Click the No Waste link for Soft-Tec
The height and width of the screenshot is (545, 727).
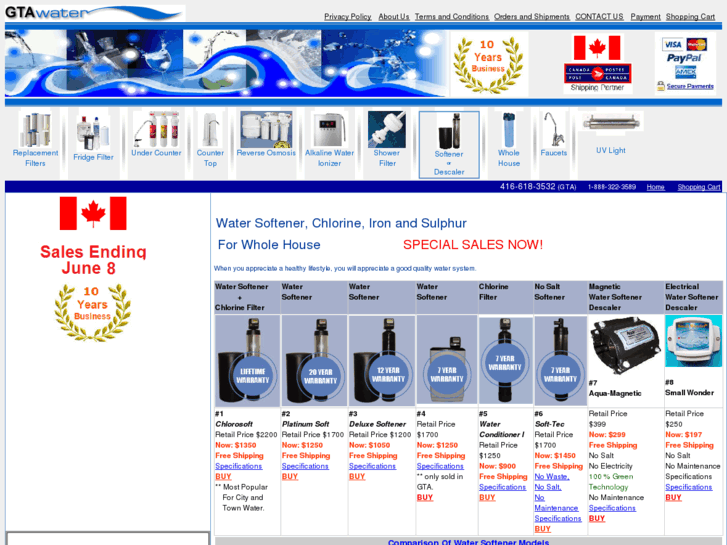pyautogui.click(x=552, y=476)
